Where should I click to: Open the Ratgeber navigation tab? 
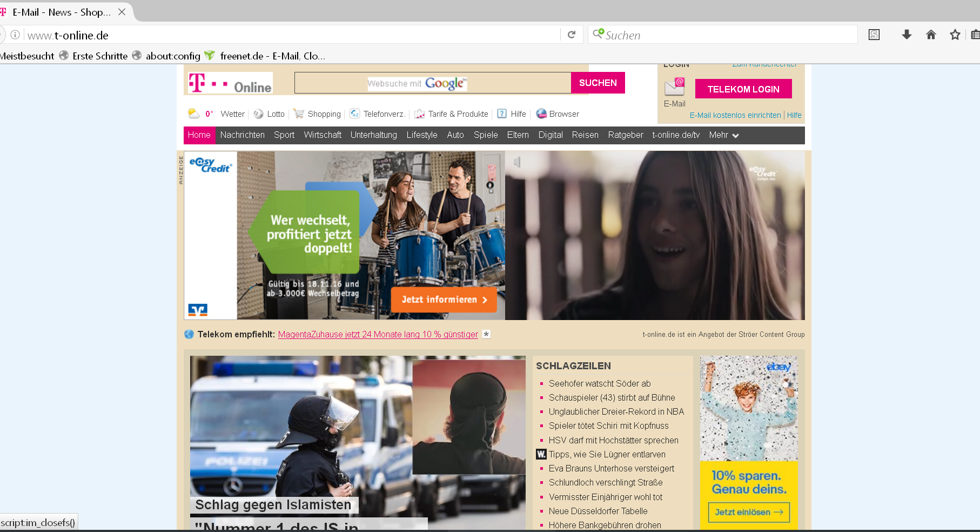626,135
